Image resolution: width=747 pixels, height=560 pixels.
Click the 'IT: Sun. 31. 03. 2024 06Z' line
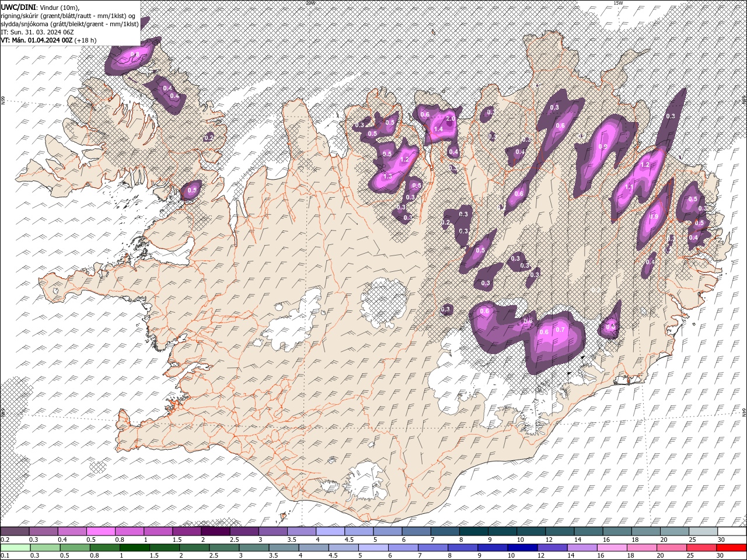click(37, 32)
